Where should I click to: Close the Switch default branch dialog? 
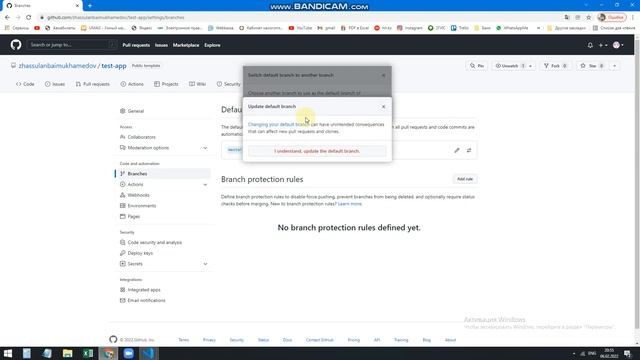(x=383, y=76)
